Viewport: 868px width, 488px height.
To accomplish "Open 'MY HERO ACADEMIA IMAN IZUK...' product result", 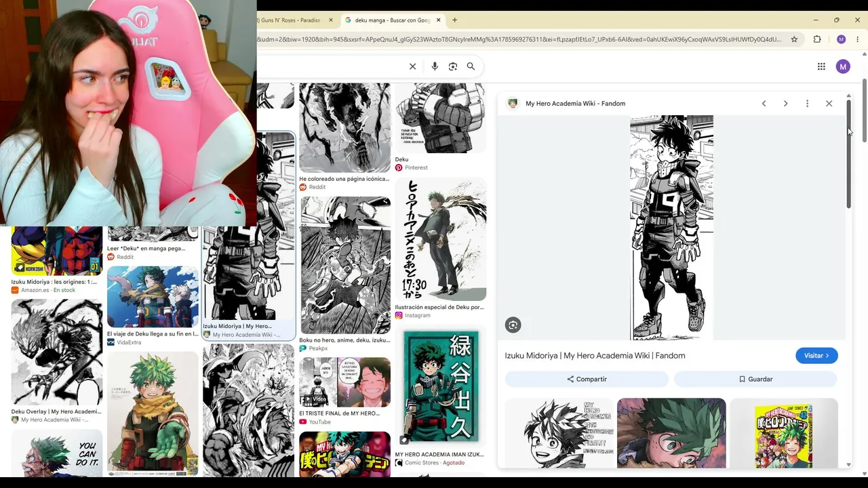I will click(439, 454).
